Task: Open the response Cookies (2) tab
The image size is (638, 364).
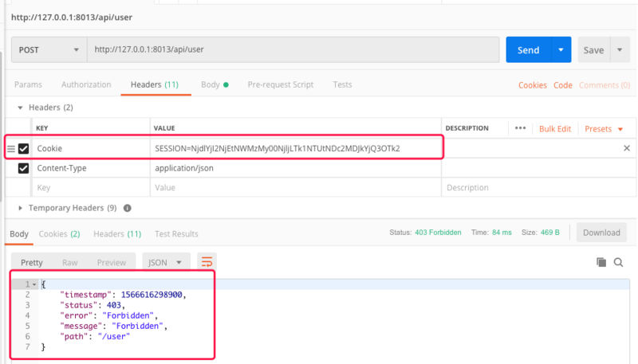Action: [59, 234]
